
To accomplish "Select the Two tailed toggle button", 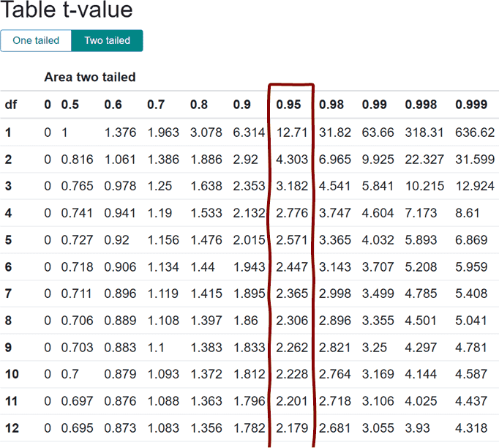I will [x=108, y=40].
